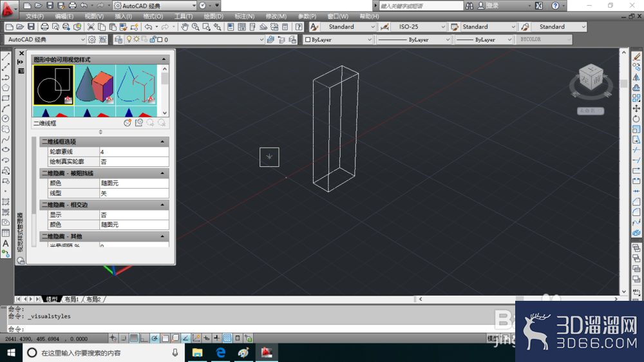
Task: Open the ByLayer color dropdown
Action: 338,39
